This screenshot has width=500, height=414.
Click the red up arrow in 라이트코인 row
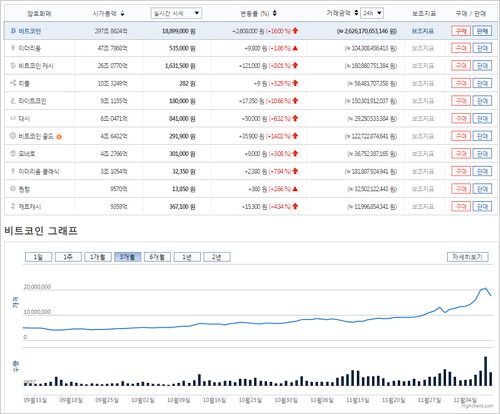(x=295, y=101)
